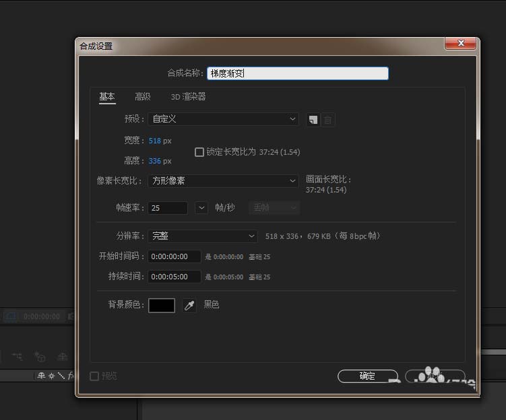This screenshot has height=420, width=506.
Task: Open the black background color swatch
Action: (162, 306)
